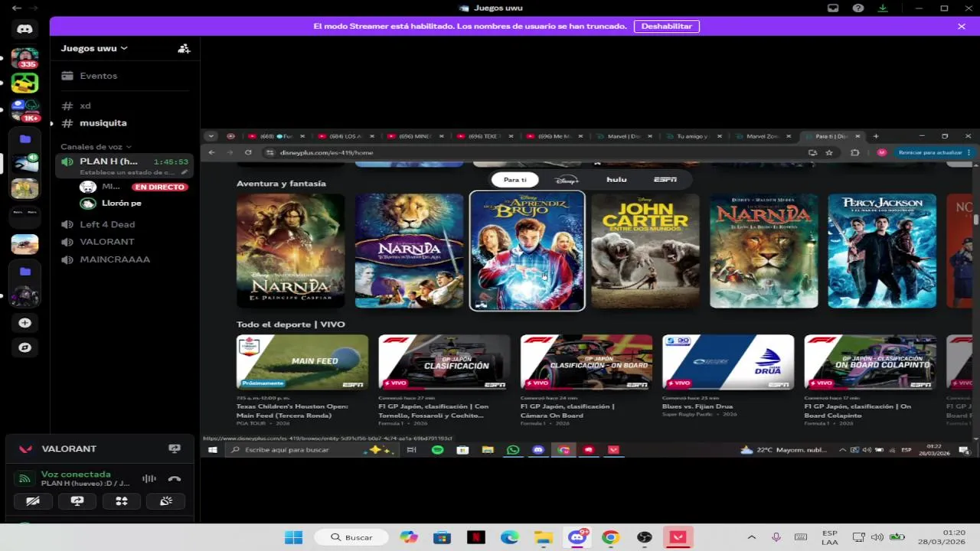Open the noise suppression waveform icon
Viewport: 980px width, 551px height.
pos(149,479)
